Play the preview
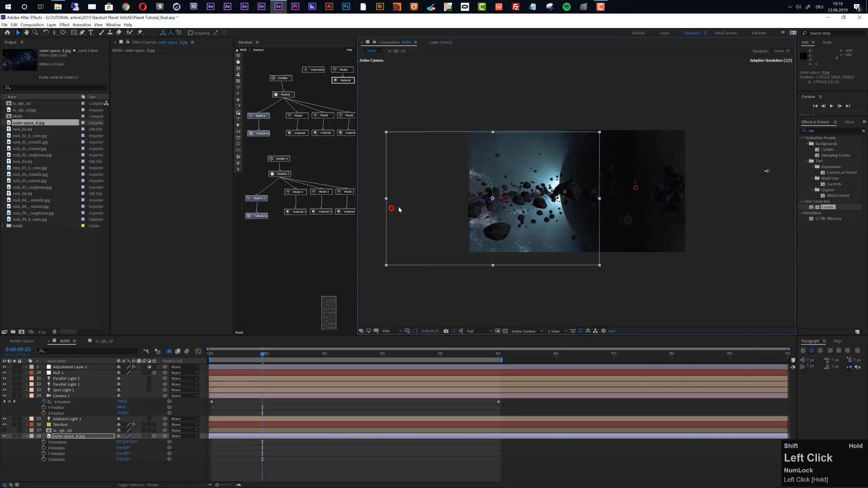Viewport: 868px width, 488px height. coord(831,106)
